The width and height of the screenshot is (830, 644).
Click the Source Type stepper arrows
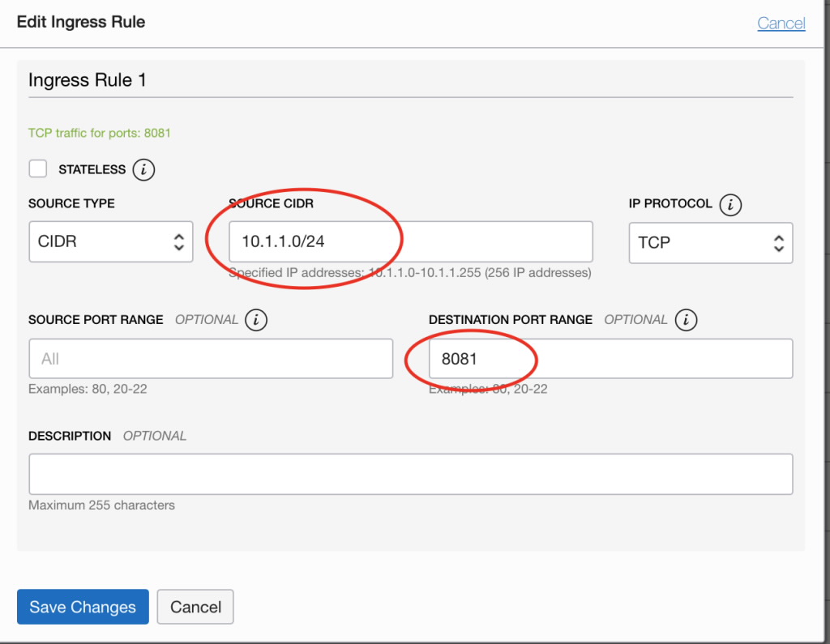click(x=179, y=241)
